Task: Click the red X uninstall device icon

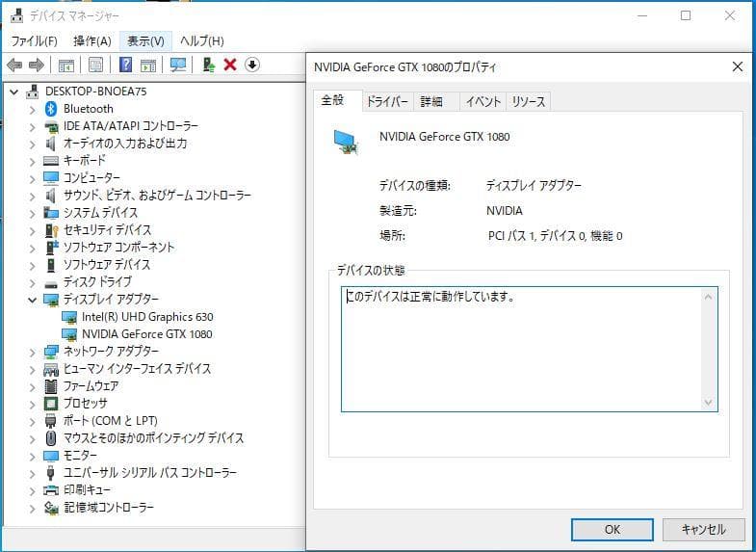Action: [x=230, y=65]
